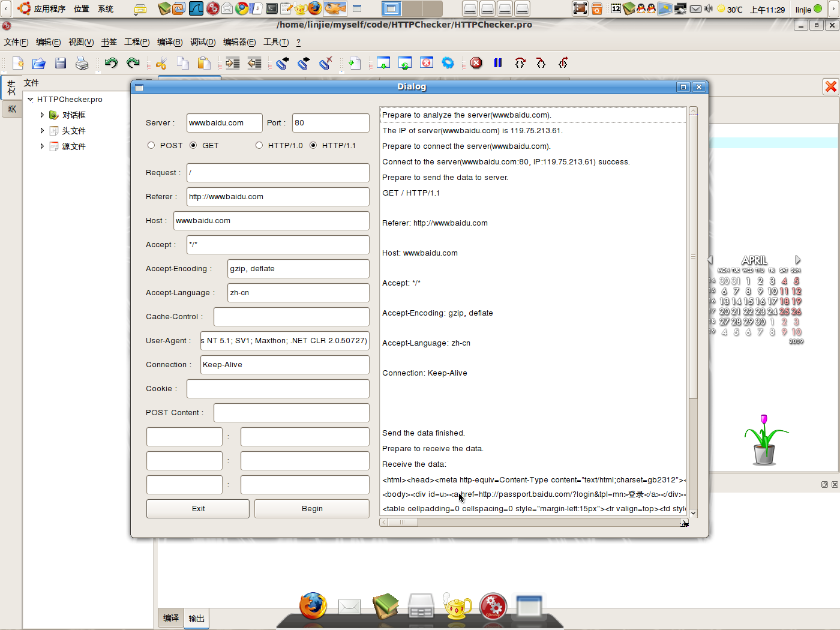Click the clock showing 上午11:29

[767, 10]
